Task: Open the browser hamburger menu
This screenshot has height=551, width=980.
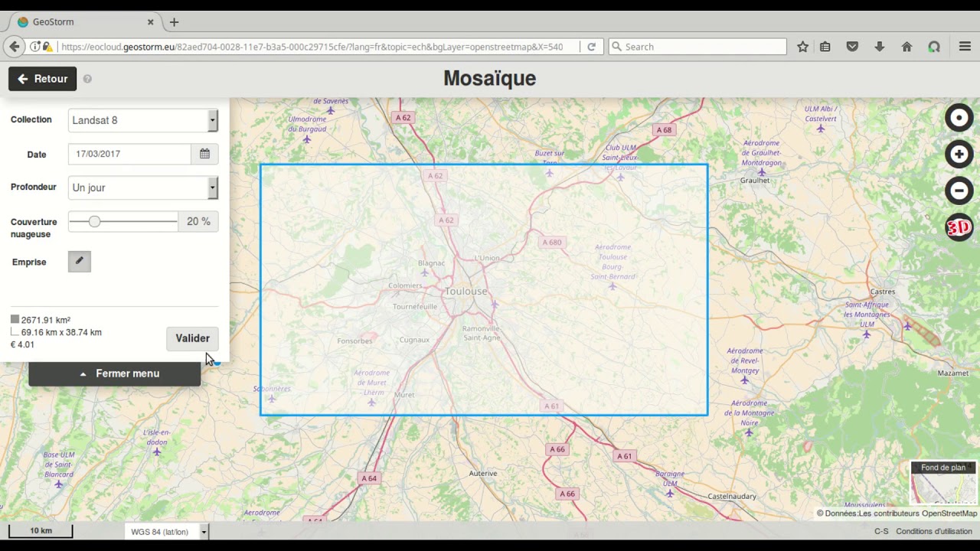Action: (965, 47)
